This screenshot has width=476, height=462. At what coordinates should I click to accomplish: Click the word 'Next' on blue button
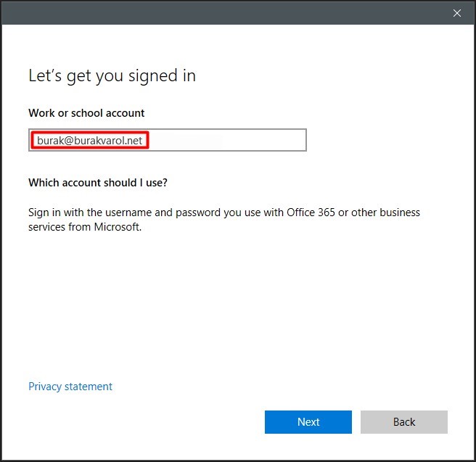click(x=308, y=422)
